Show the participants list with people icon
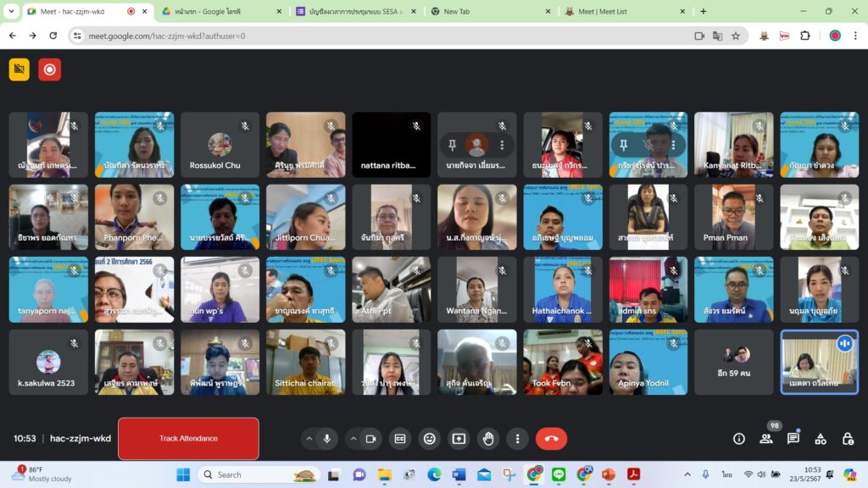The height and width of the screenshot is (488, 868). [766, 439]
